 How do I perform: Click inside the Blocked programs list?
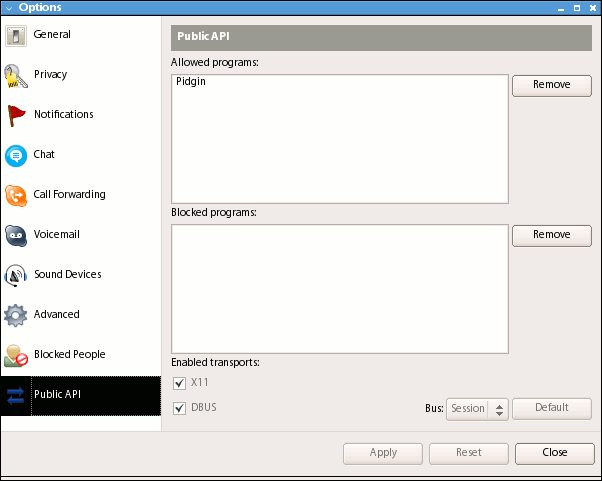pyautogui.click(x=340, y=289)
